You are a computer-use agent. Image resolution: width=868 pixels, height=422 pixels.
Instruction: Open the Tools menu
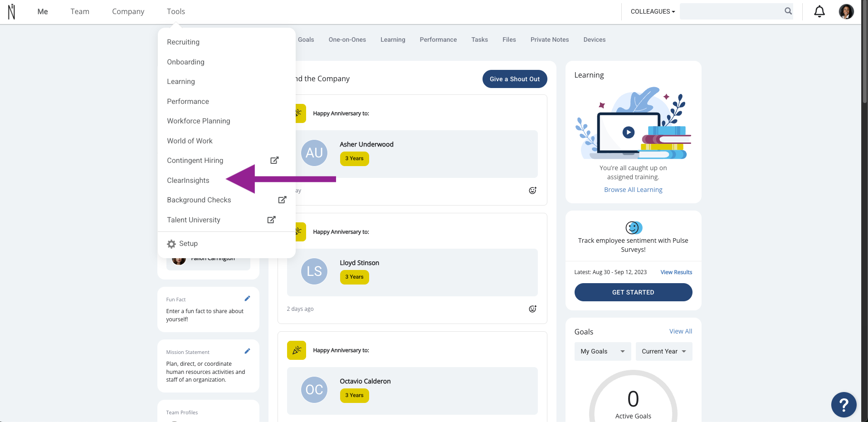pos(176,12)
